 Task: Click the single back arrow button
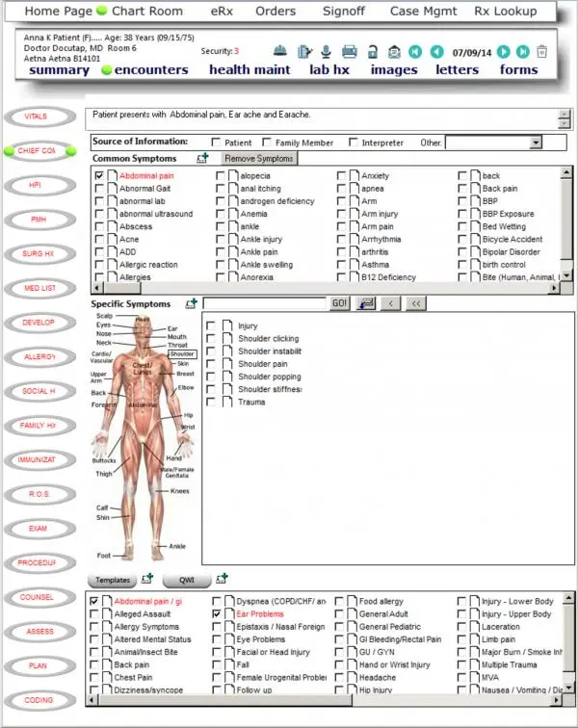point(391,303)
